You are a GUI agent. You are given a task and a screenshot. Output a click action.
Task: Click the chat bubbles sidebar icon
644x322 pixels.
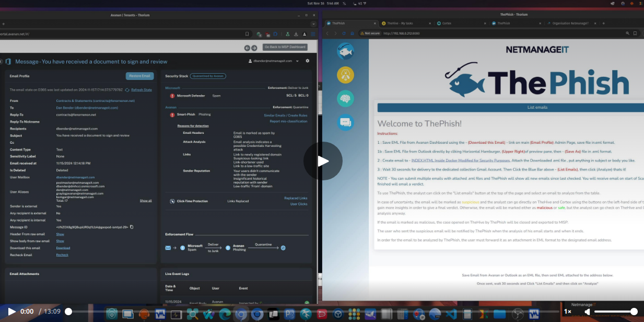point(345,122)
